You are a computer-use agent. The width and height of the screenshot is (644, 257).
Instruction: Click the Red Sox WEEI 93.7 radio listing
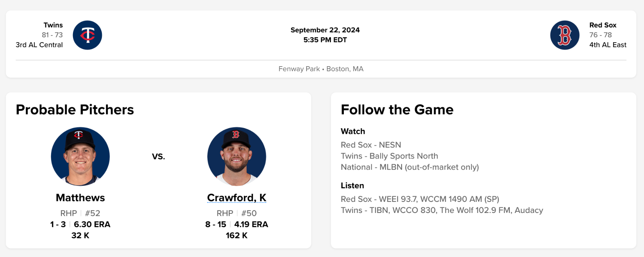click(x=420, y=199)
